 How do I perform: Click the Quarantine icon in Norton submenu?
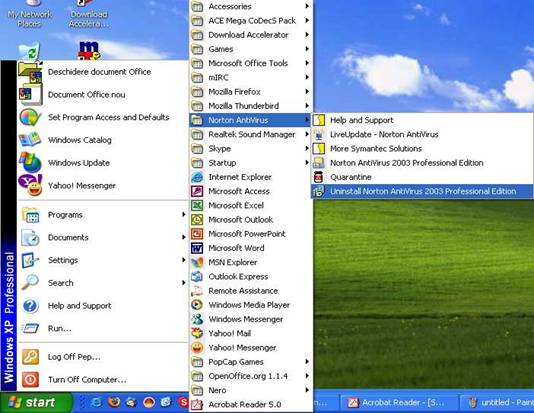(x=319, y=177)
